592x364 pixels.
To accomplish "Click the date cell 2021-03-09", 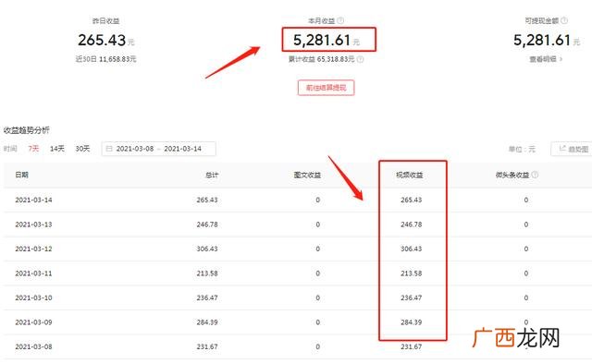I will [x=33, y=322].
